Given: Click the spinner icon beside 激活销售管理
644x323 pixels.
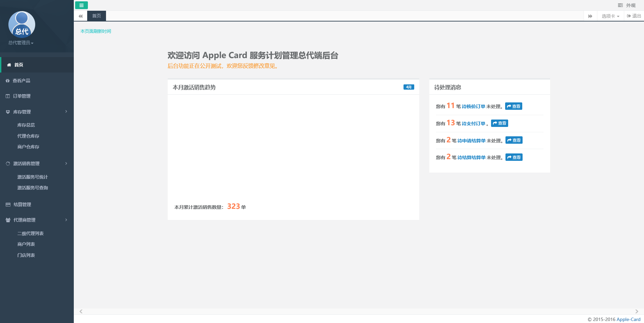Looking at the screenshot, I should 8,164.
